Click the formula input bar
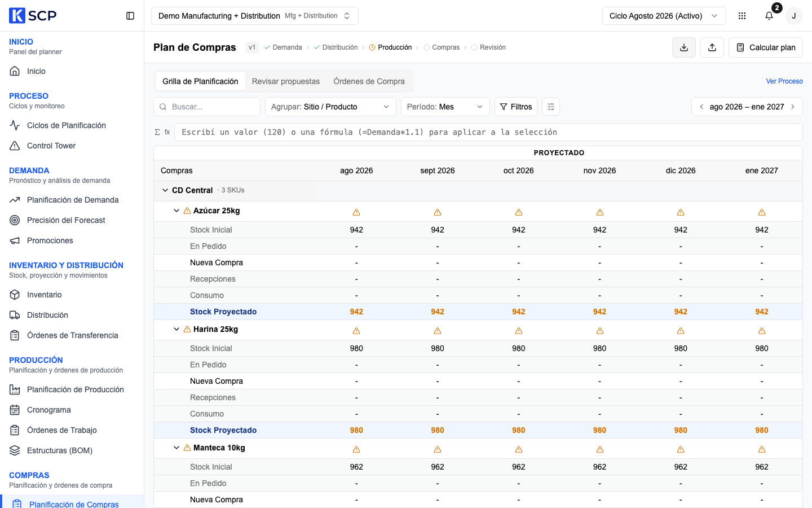 [488, 132]
